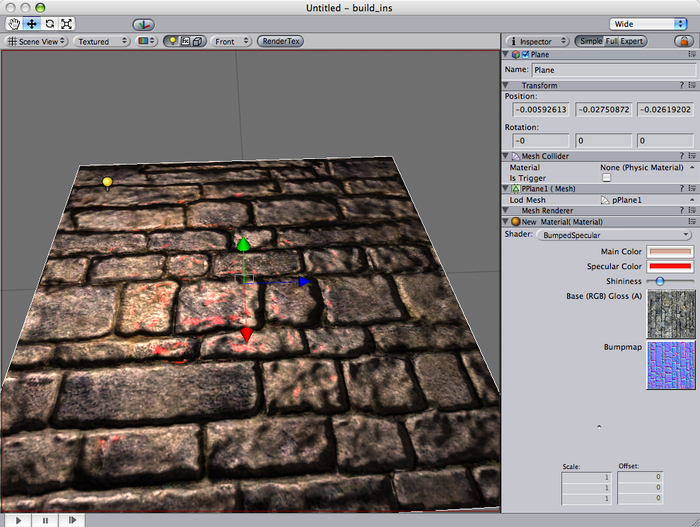Select the hand pan tool
700x527 pixels.
[14, 23]
